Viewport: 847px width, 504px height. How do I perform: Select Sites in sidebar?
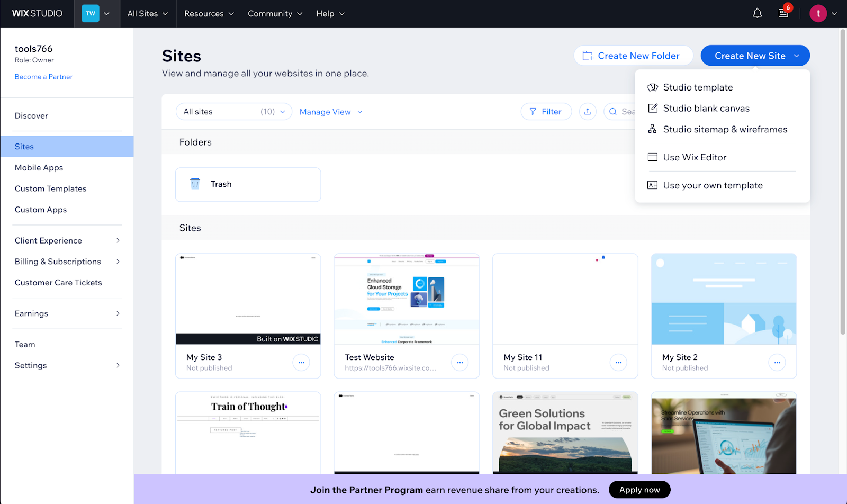(x=67, y=147)
